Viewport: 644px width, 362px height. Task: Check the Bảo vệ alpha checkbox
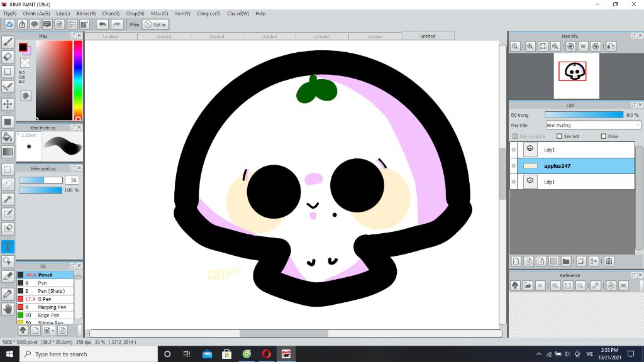click(x=515, y=136)
